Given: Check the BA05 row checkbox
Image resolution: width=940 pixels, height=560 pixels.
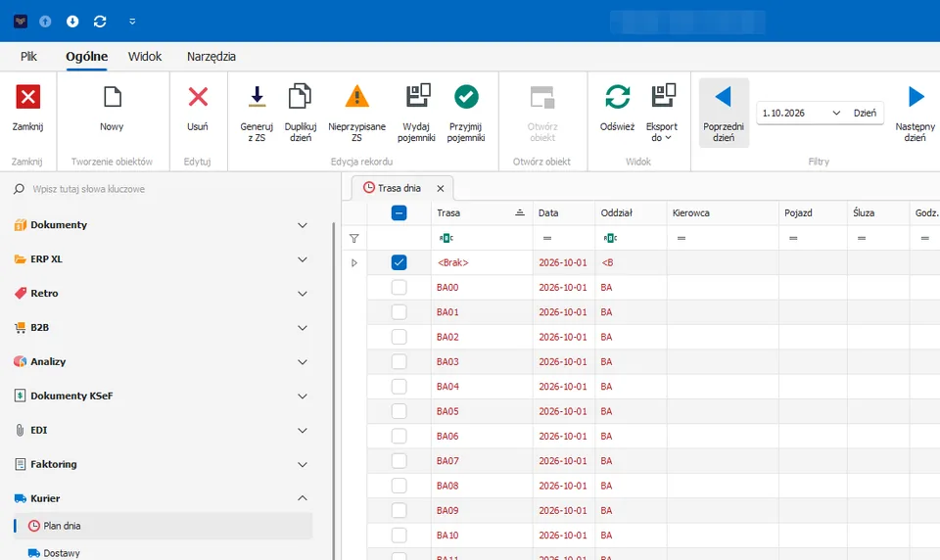Looking at the screenshot, I should tap(399, 411).
